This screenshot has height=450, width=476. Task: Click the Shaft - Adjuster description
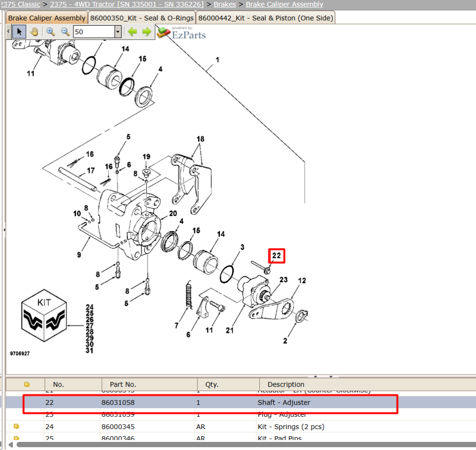pyautogui.click(x=284, y=402)
